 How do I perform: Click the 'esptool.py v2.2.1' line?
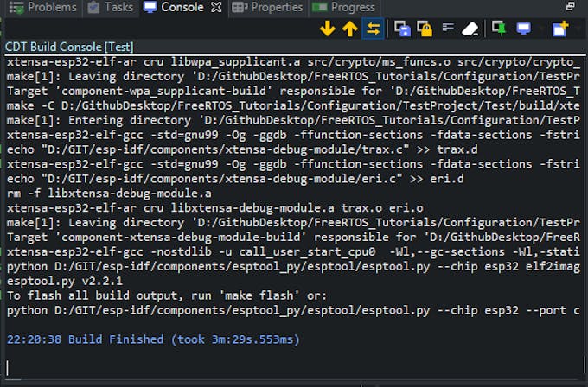click(65, 281)
